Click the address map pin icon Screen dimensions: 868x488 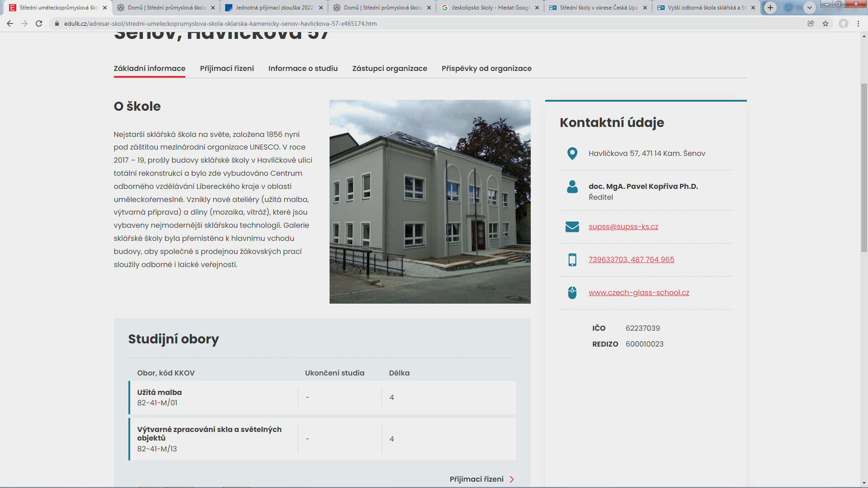[x=572, y=154]
